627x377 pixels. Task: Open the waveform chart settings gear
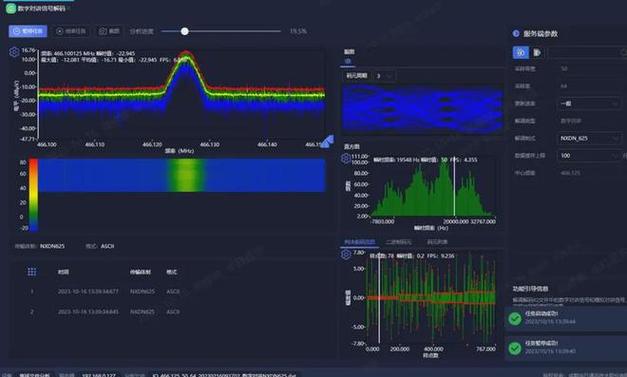[x=345, y=254]
